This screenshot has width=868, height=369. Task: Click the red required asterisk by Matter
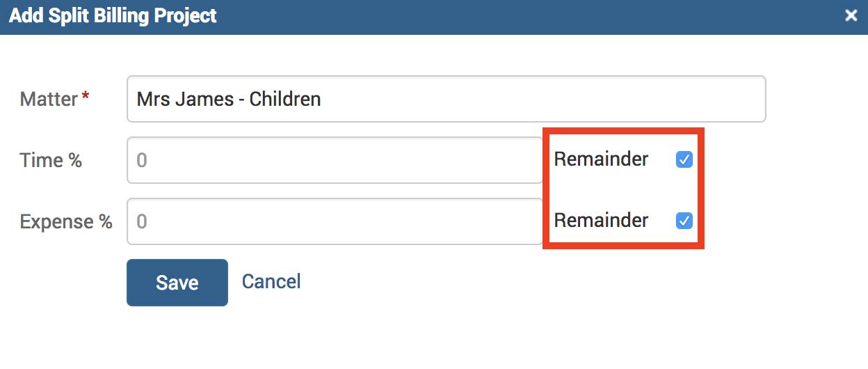(x=86, y=97)
